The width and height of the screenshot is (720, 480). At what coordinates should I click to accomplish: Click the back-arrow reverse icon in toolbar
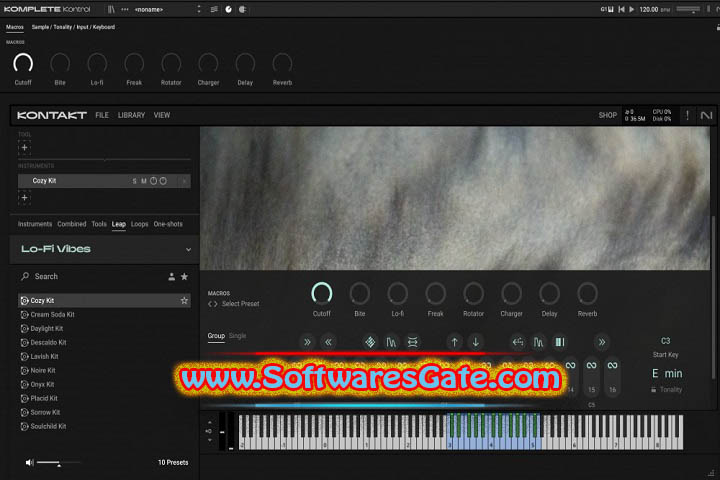coord(518,342)
